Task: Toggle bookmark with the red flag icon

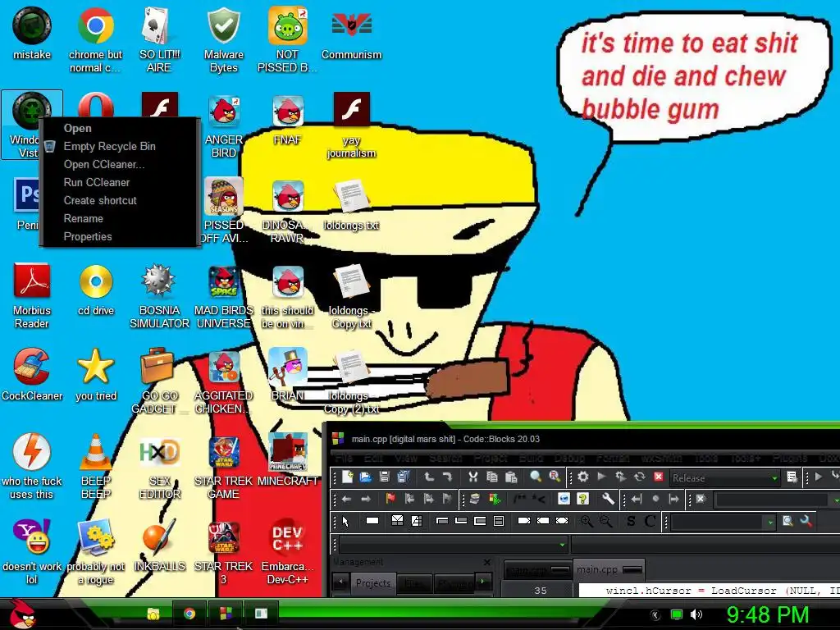Action: [x=390, y=500]
